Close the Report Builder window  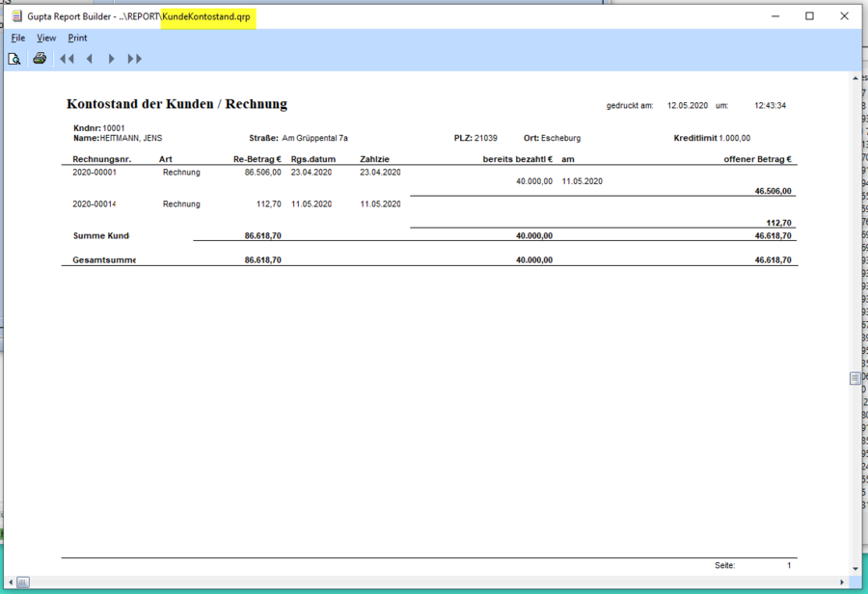(x=845, y=16)
